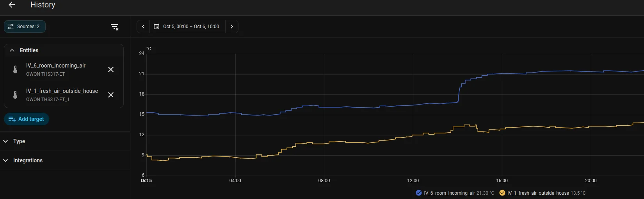
Task: Click the 20:00 time axis label
Action: [x=591, y=181]
